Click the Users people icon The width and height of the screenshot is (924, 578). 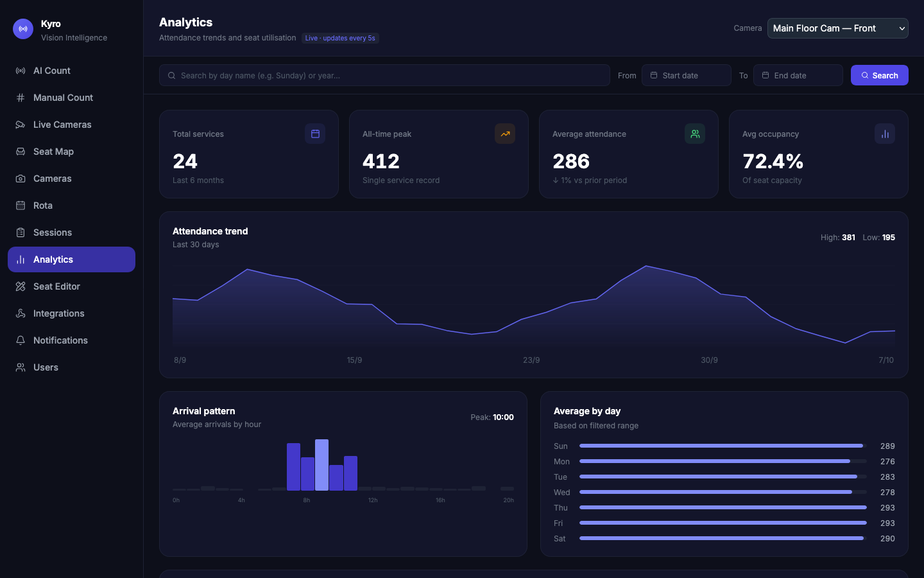tap(21, 367)
